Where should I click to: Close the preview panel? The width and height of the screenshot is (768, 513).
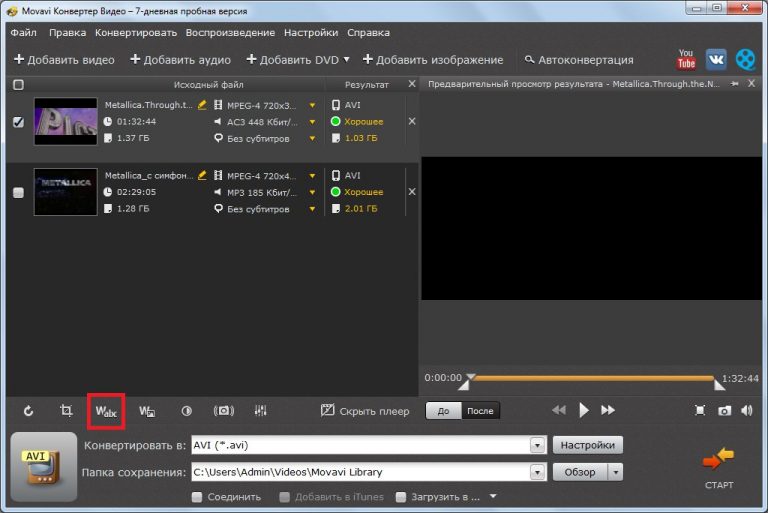coord(751,84)
